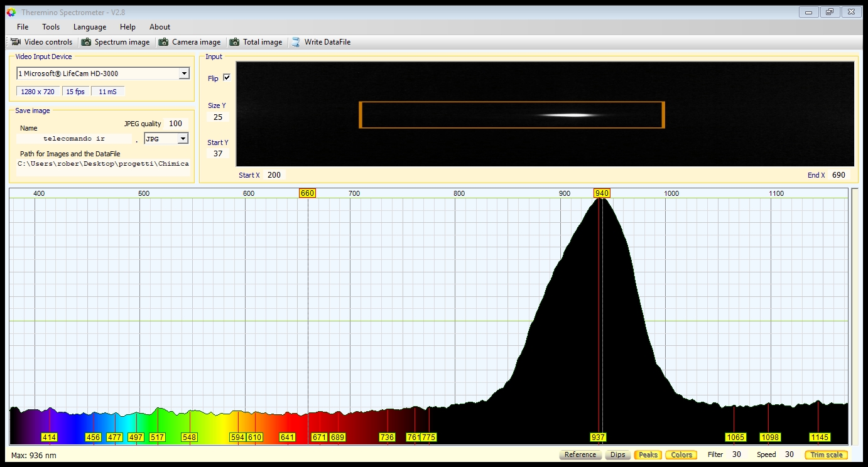The height and width of the screenshot is (467, 868).
Task: Toggle the Colors display button
Action: [681, 454]
